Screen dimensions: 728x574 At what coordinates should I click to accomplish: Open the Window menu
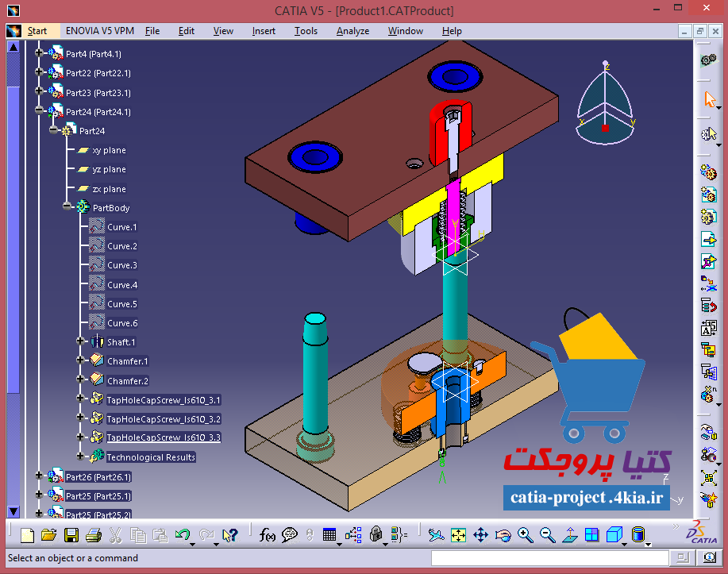(406, 31)
